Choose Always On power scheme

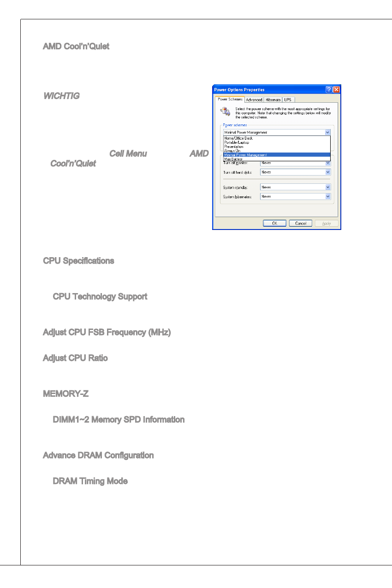[x=277, y=151]
